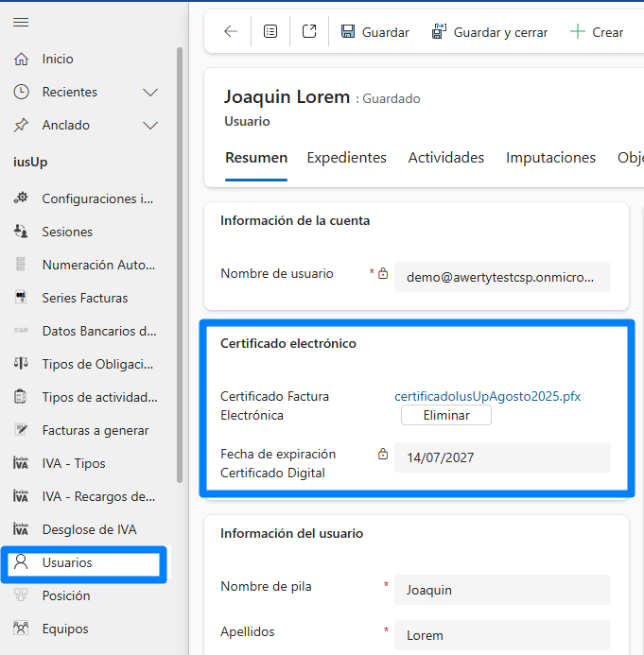Image resolution: width=644 pixels, height=655 pixels.
Task: Open the Imputaciones tab
Action: [550, 158]
